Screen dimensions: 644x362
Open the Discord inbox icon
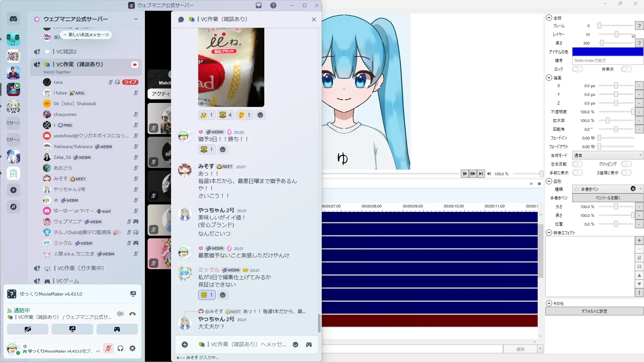point(259,5)
